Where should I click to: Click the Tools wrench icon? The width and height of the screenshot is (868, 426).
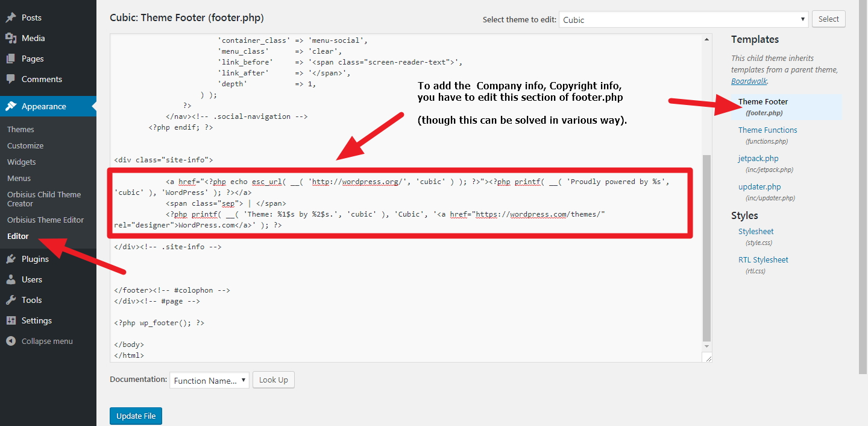[x=11, y=300]
